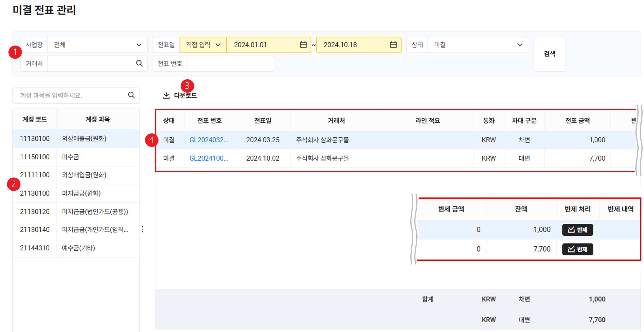The width and height of the screenshot is (644, 332).
Task: Click the 전표 번호 input field
Action: (230, 64)
